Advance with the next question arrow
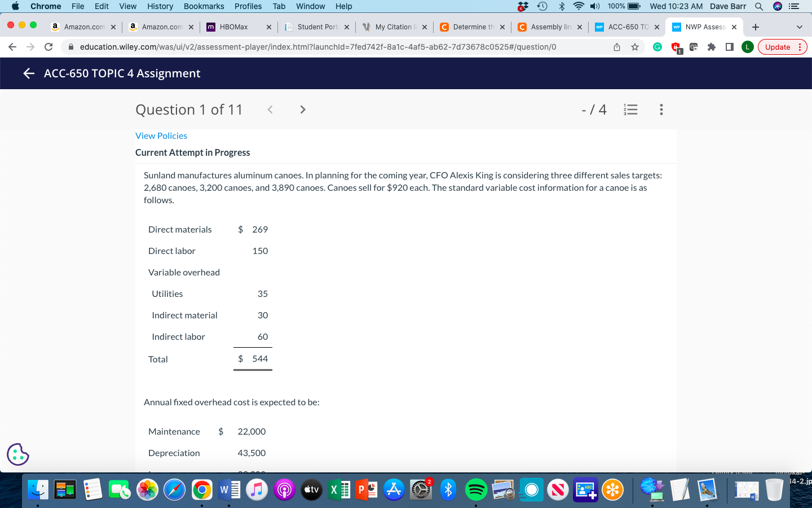 303,110
